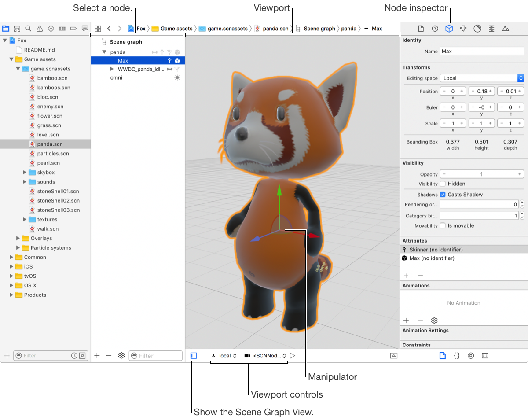Enable the Hidden visibility checkbox
The height and width of the screenshot is (420, 528).
click(x=443, y=184)
